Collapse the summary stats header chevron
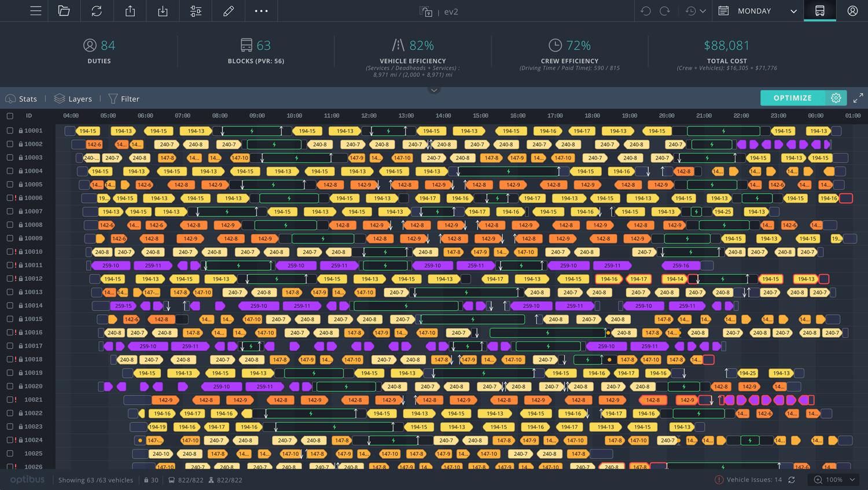 click(x=434, y=90)
